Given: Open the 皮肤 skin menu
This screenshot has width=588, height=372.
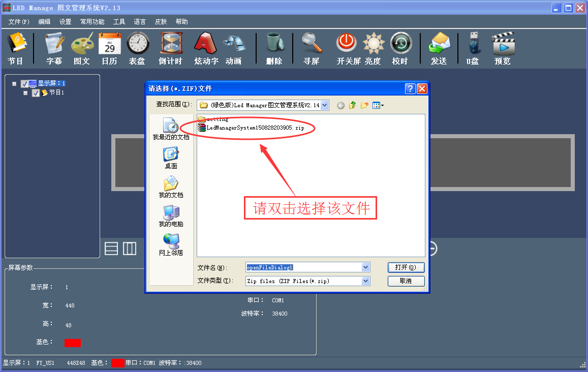Looking at the screenshot, I should [161, 22].
